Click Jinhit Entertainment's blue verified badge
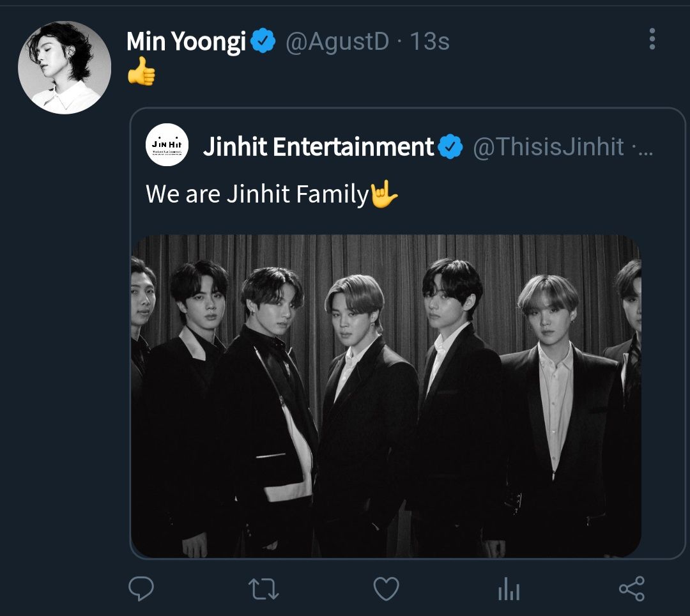Viewport: 690px width, 616px height. [x=451, y=147]
